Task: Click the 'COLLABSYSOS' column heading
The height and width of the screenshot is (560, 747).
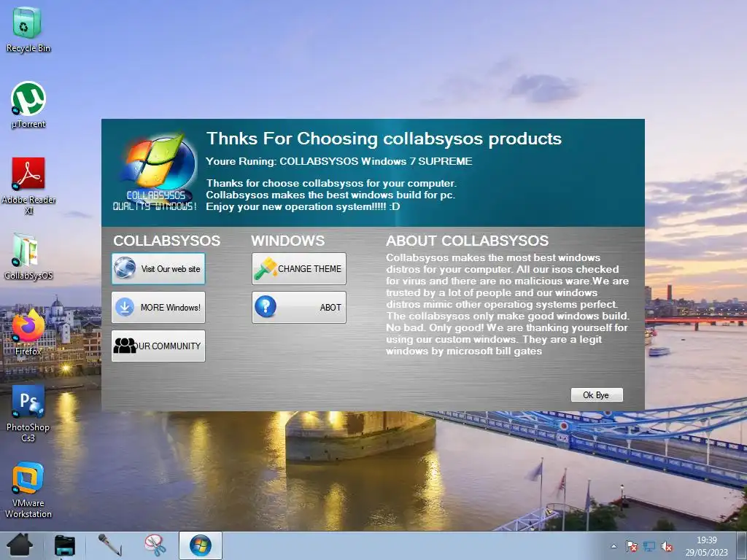Action: (x=167, y=241)
